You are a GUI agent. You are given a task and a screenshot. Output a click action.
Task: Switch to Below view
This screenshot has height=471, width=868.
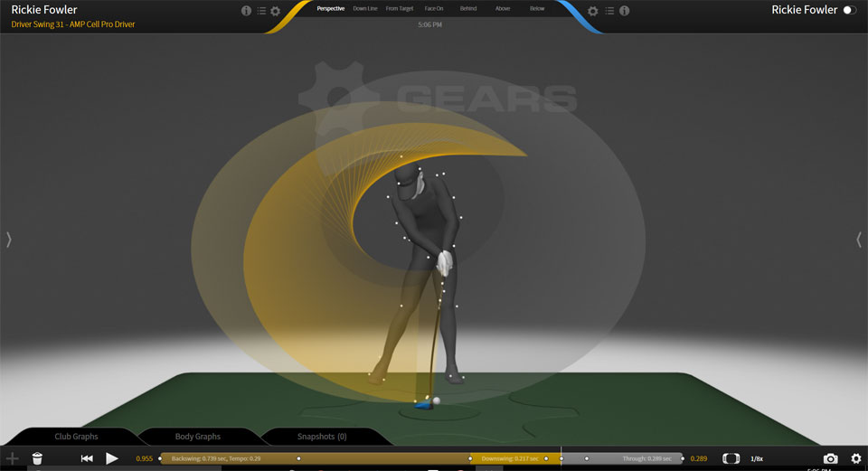click(x=537, y=8)
